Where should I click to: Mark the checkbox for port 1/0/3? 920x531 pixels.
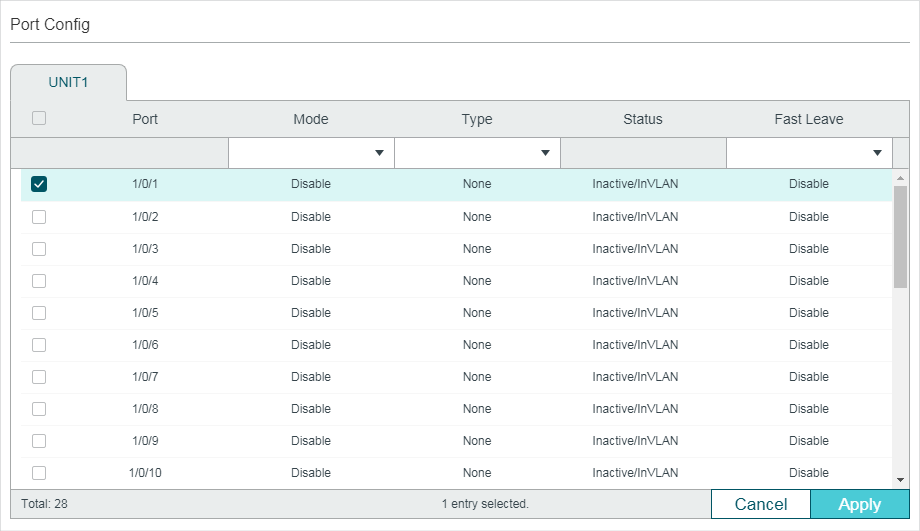point(39,249)
